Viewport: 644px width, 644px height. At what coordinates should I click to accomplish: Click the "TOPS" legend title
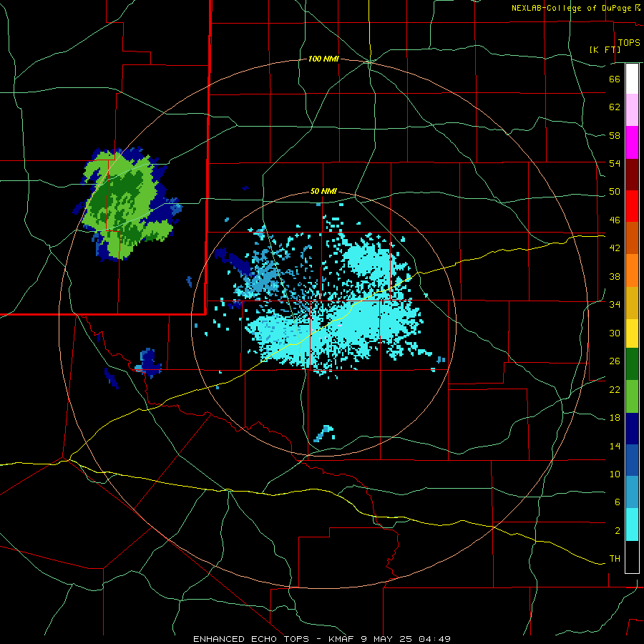point(629,42)
